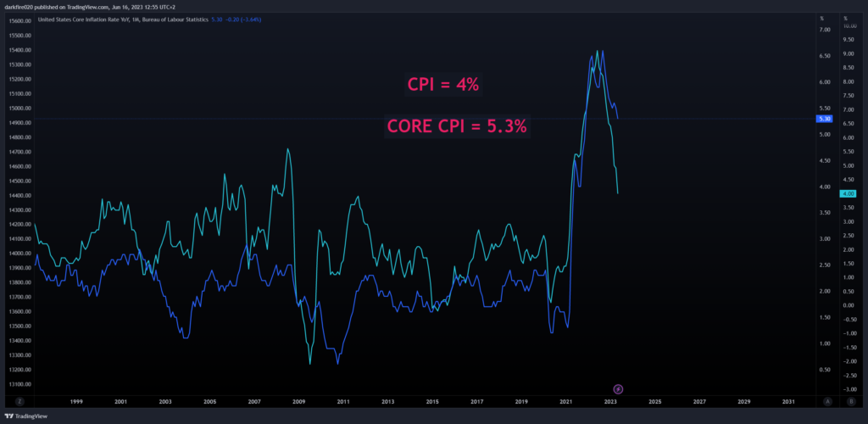Click the 2015 label on time axis
This screenshot has width=868, height=424.
pos(432,401)
